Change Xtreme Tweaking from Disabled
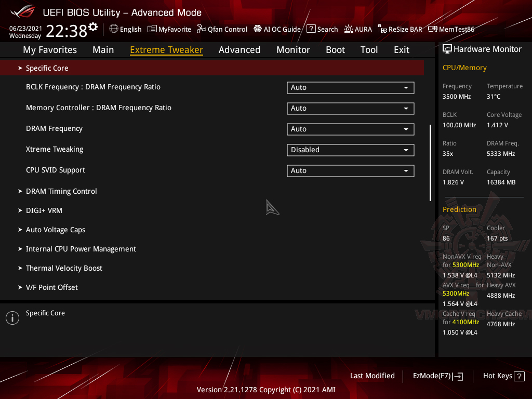Viewport: 532px width, 399px height. (350, 150)
